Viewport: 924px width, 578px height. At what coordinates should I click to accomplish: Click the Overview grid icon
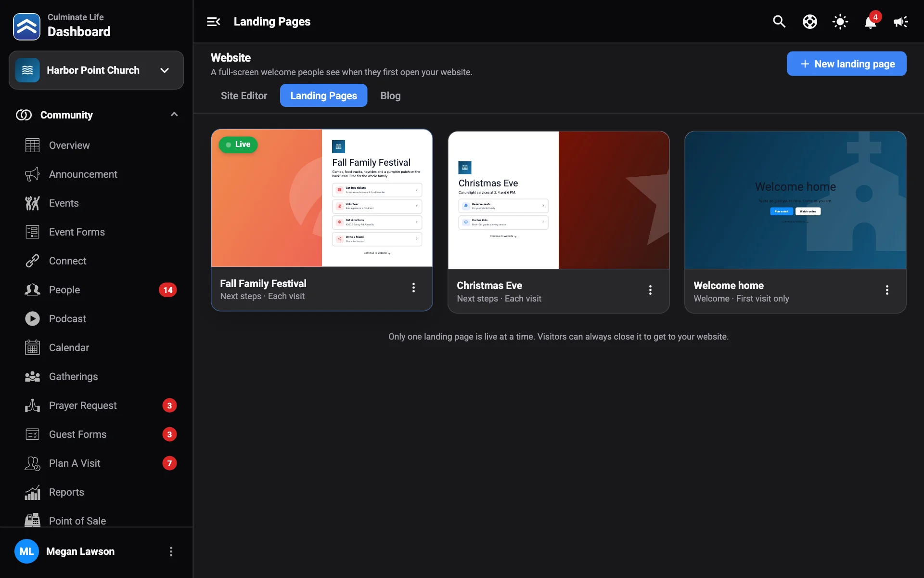pyautogui.click(x=32, y=145)
